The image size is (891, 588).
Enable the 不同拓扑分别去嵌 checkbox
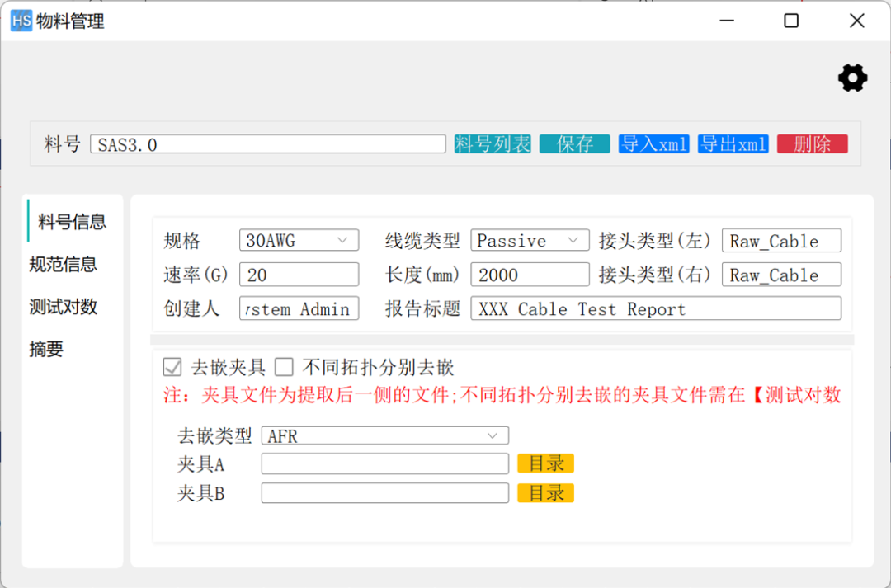[285, 367]
